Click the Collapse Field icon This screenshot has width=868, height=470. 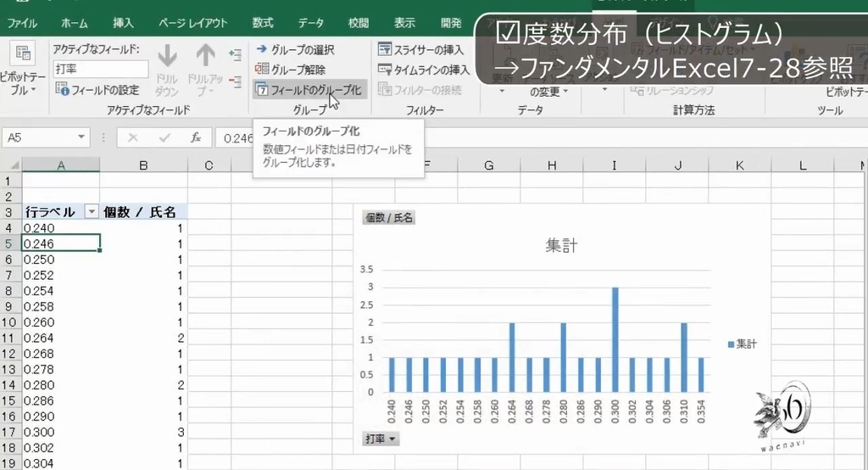[236, 82]
